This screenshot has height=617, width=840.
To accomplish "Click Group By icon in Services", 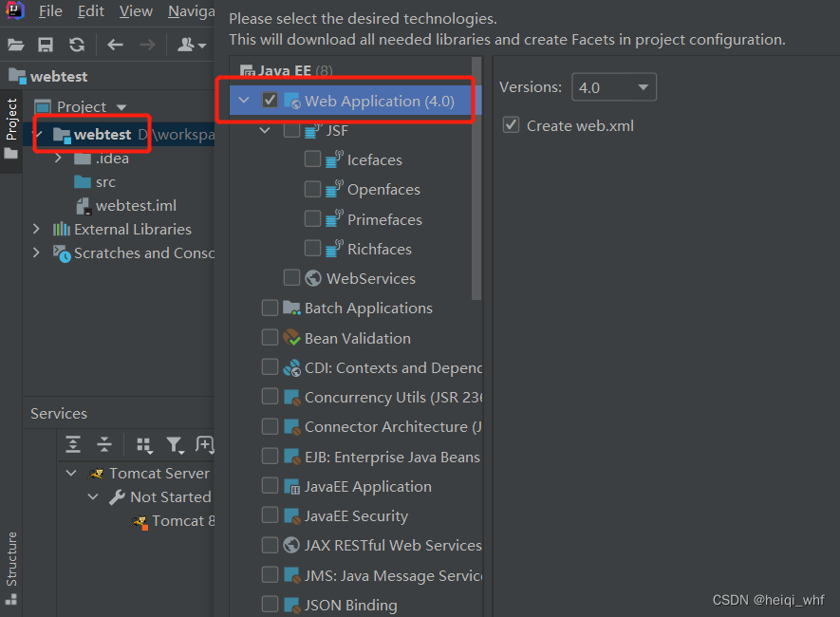I will [144, 445].
